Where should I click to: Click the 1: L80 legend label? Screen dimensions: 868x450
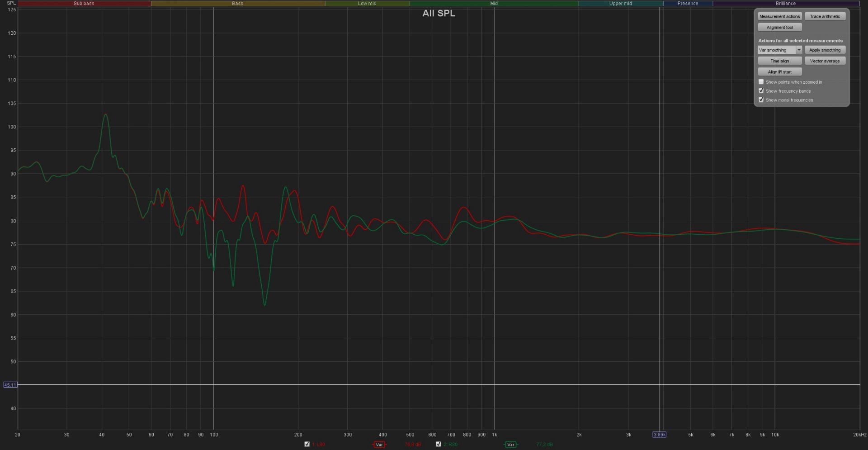[318, 445]
